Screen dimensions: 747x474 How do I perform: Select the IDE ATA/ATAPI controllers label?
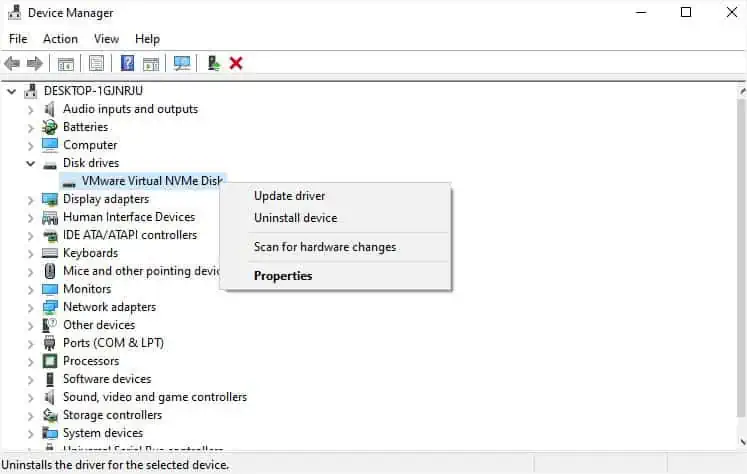click(x=130, y=235)
